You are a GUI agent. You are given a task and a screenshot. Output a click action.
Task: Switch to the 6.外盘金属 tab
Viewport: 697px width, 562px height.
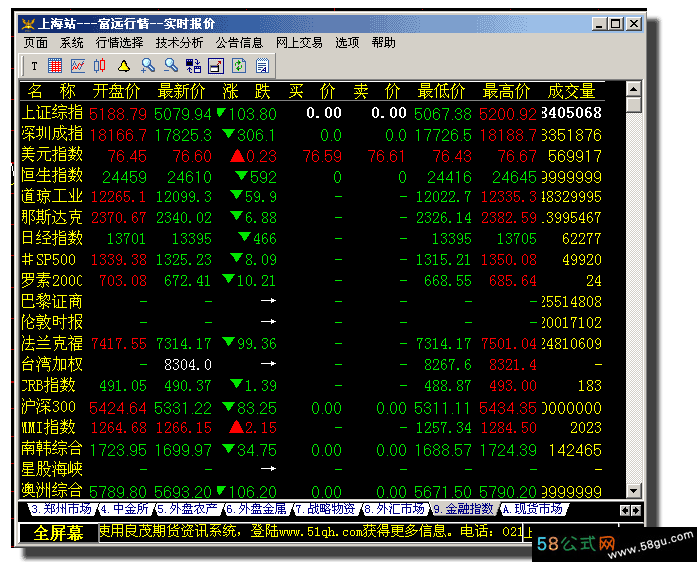(x=256, y=509)
